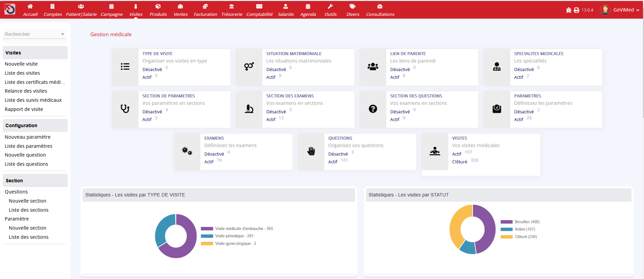
Task: Click the yellow Clôturé segment in donut chart
Action: (x=456, y=227)
